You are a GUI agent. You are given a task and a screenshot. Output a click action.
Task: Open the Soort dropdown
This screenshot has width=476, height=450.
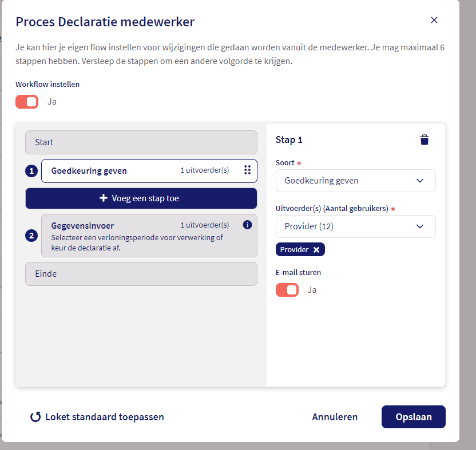[x=355, y=181]
